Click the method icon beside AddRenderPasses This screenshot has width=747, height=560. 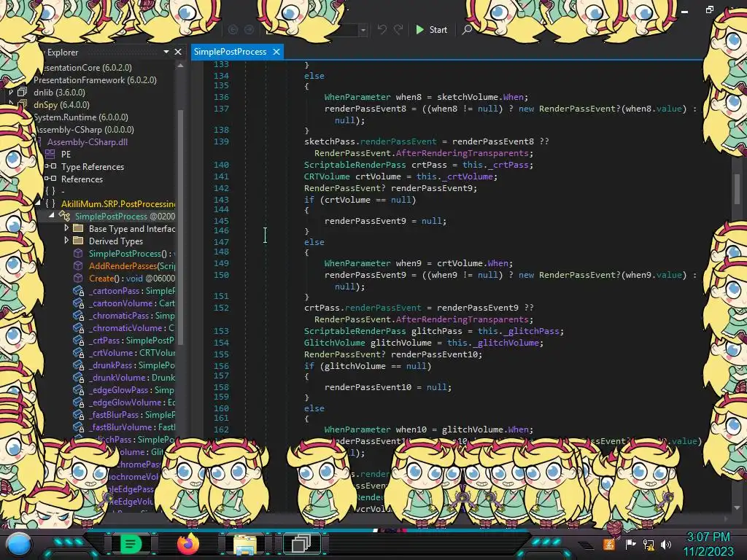coord(78,265)
